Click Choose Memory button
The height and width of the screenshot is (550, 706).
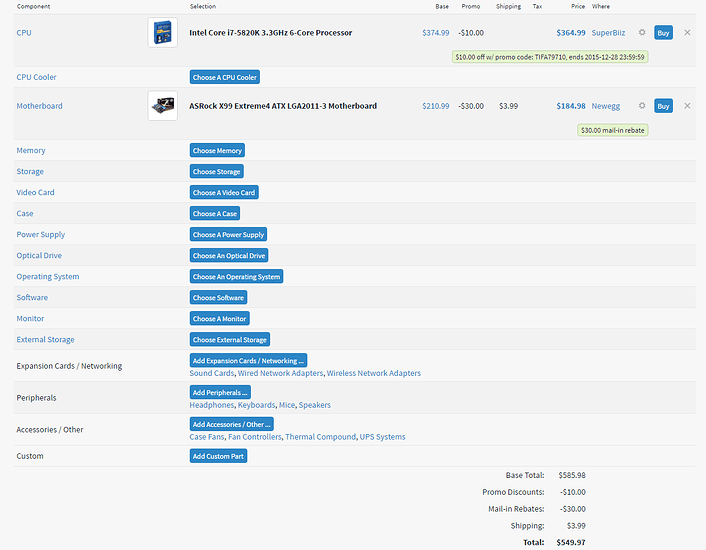pyautogui.click(x=217, y=150)
